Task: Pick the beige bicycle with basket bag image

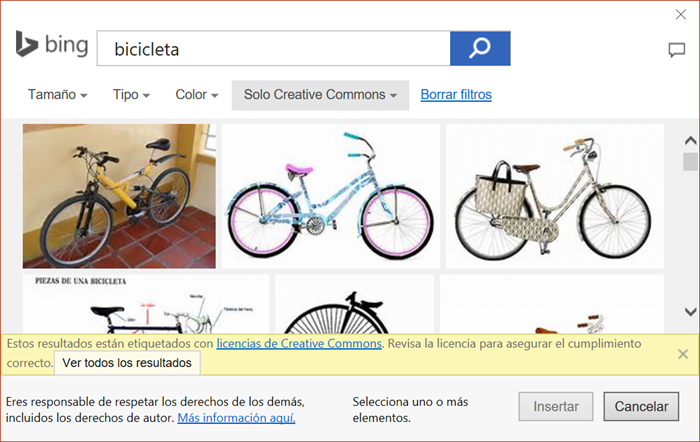Action: 554,196
